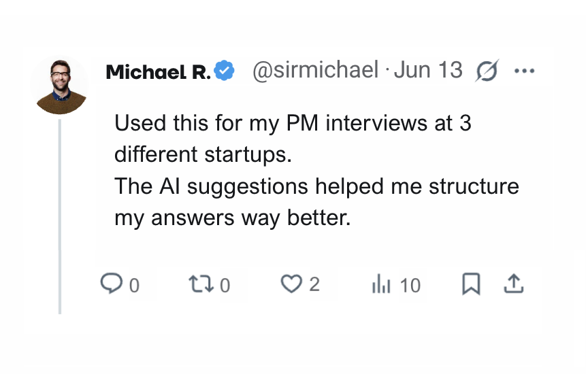Bookmark this tweet
The width and height of the screenshot is (588, 374).
tap(471, 284)
